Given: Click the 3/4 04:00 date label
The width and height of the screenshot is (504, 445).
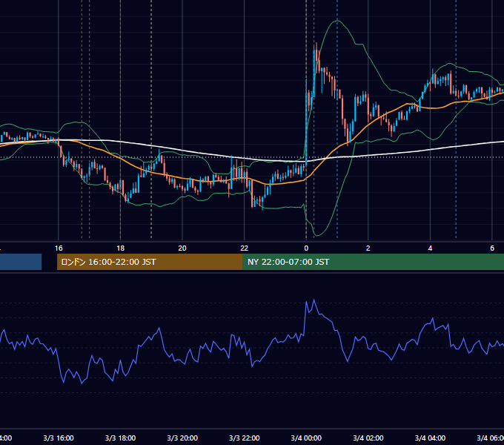Looking at the screenshot, I should point(430,438).
